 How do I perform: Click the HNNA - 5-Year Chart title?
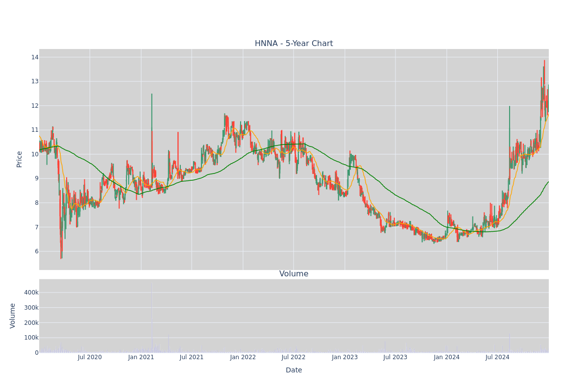coord(294,44)
